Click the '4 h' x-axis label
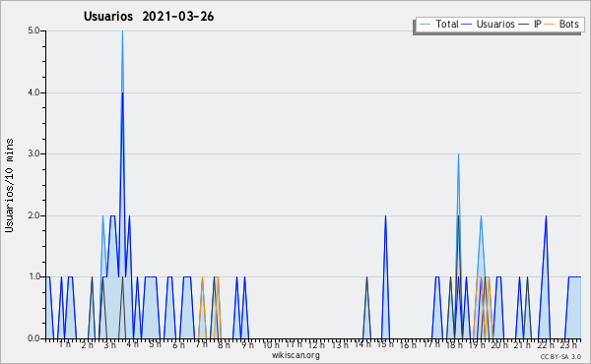 [133, 344]
